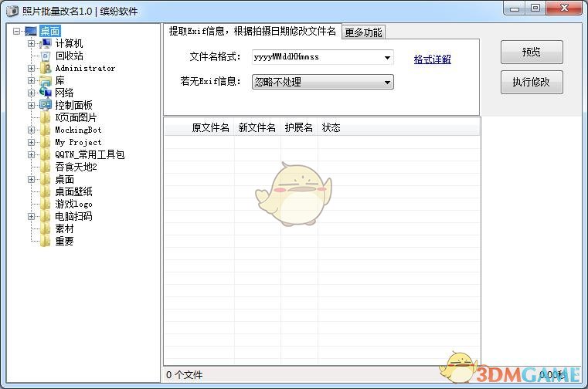Select the 提取Exif信息 tab
Viewport: 588px width, 389px height.
pos(252,32)
